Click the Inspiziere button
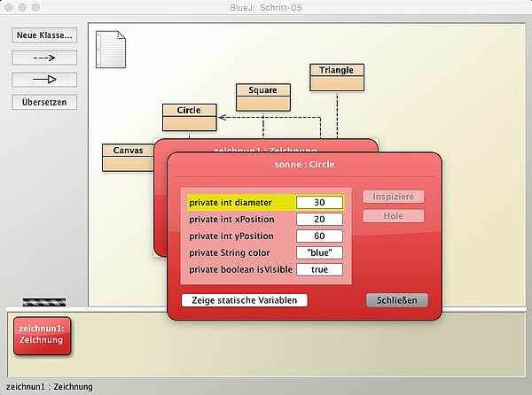532x395 pixels. point(393,197)
